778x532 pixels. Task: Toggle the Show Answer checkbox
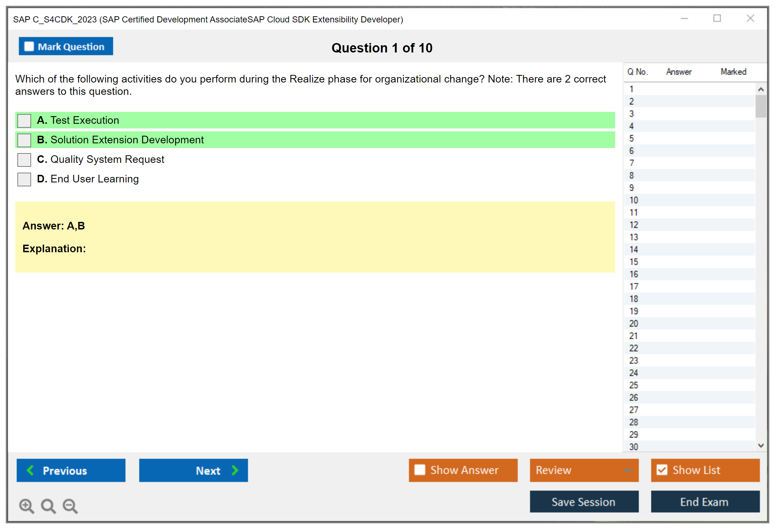pyautogui.click(x=420, y=470)
